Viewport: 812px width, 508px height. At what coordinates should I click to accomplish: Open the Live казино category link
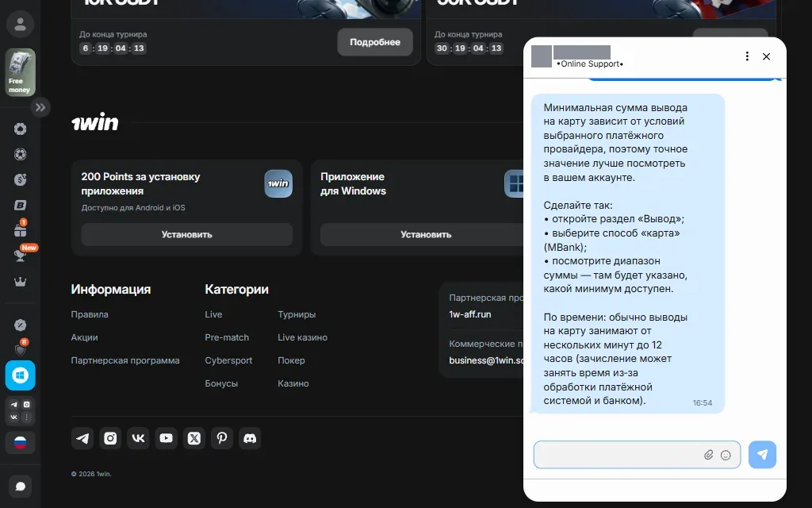click(x=302, y=337)
